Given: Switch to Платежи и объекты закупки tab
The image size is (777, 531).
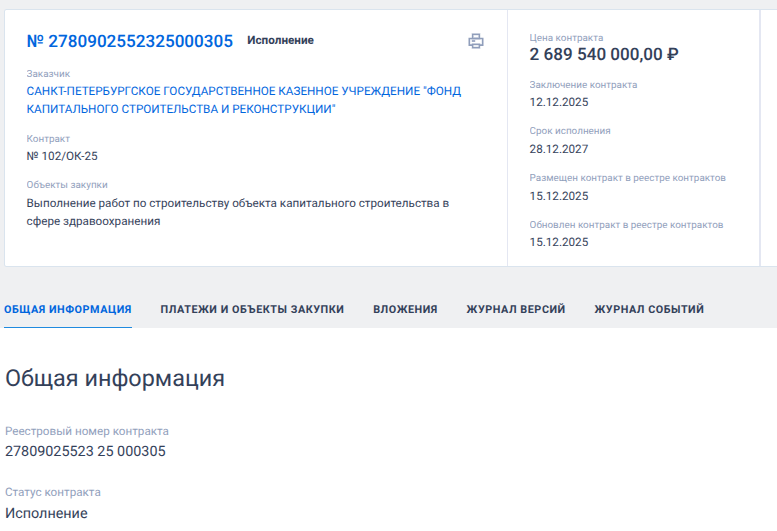Looking at the screenshot, I should click(x=252, y=309).
